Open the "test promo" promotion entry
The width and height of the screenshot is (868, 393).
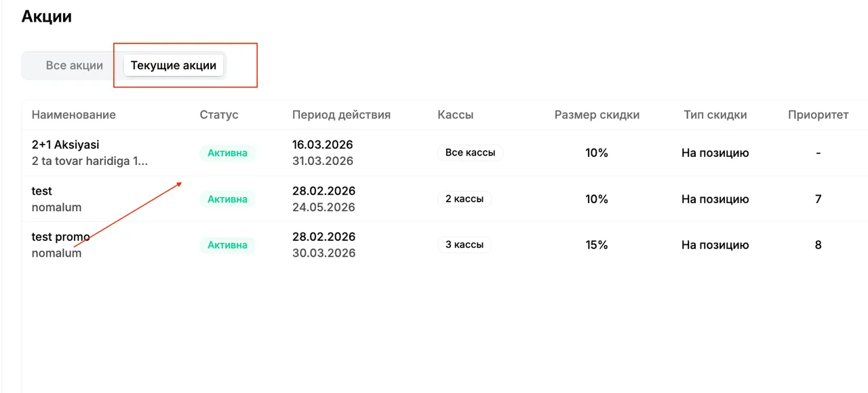click(x=444, y=245)
